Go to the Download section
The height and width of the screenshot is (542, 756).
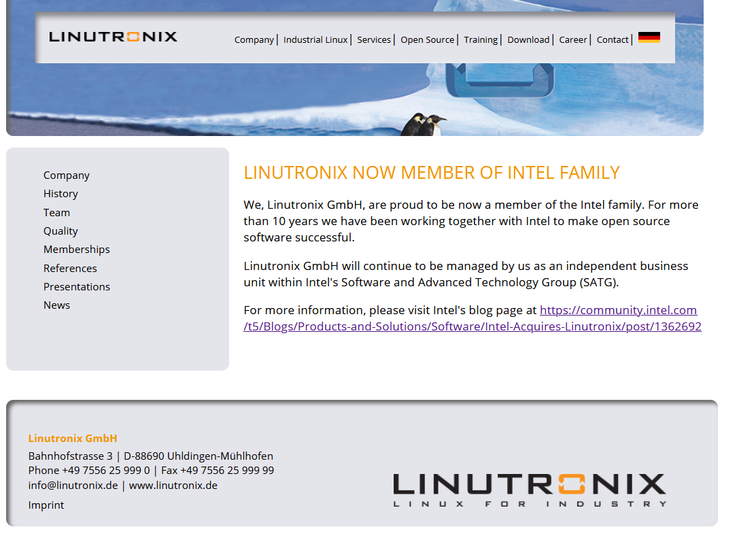click(528, 39)
